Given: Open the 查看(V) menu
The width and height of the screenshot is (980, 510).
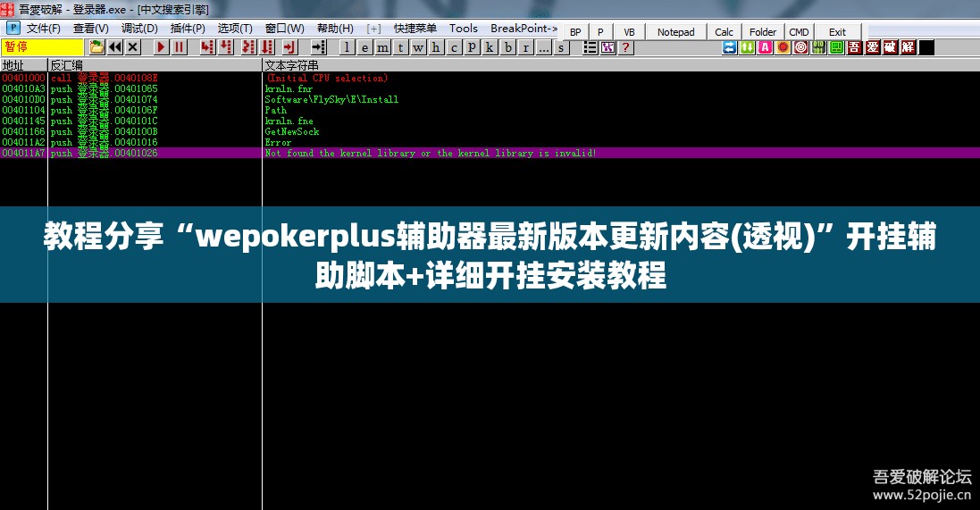Looking at the screenshot, I should click(90, 28).
